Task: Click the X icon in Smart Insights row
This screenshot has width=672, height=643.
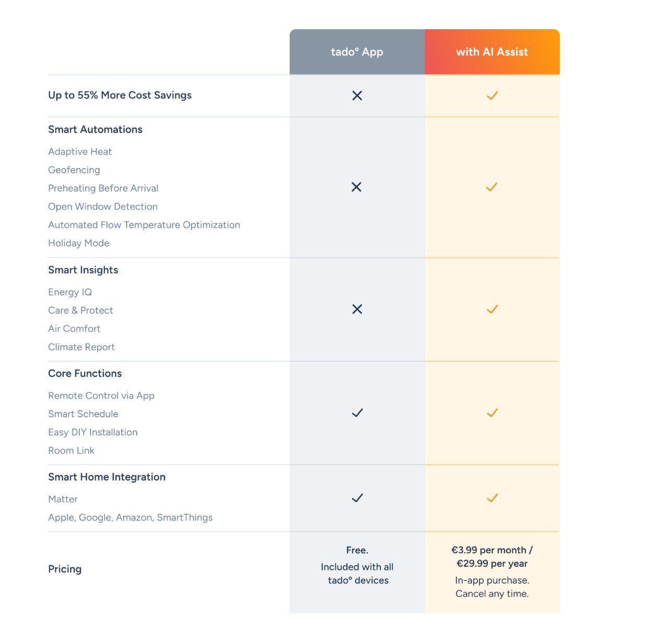Action: pos(357,309)
